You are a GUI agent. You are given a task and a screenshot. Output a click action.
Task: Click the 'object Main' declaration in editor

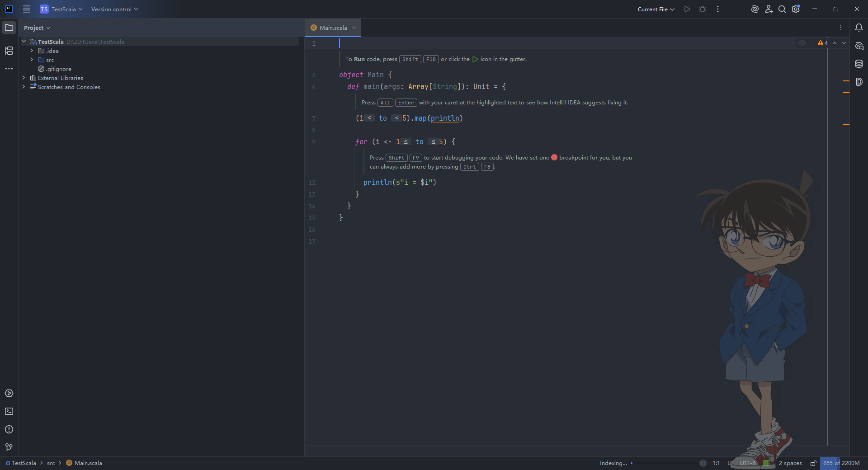pyautogui.click(x=365, y=75)
